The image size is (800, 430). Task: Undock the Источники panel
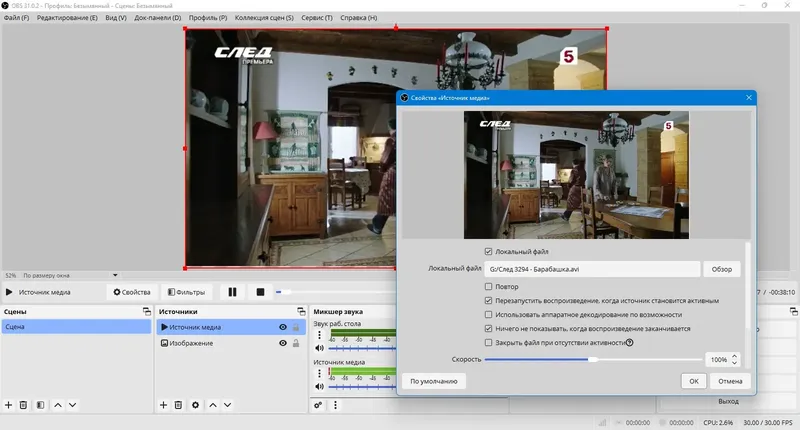(x=301, y=311)
